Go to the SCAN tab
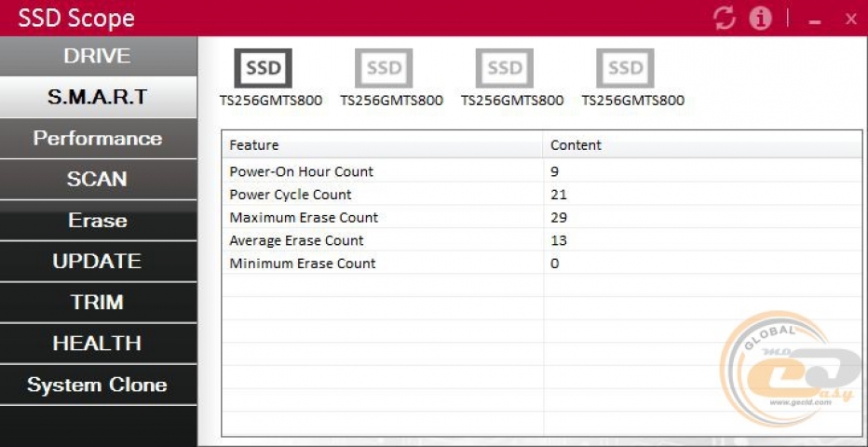 pos(98,179)
